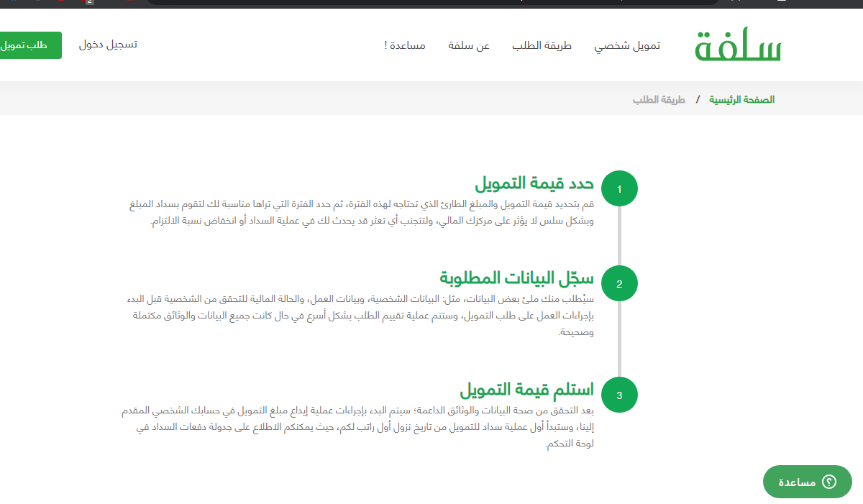Click the heading استلم قيمة التمويل
The image size is (863, 504).
[x=527, y=390]
